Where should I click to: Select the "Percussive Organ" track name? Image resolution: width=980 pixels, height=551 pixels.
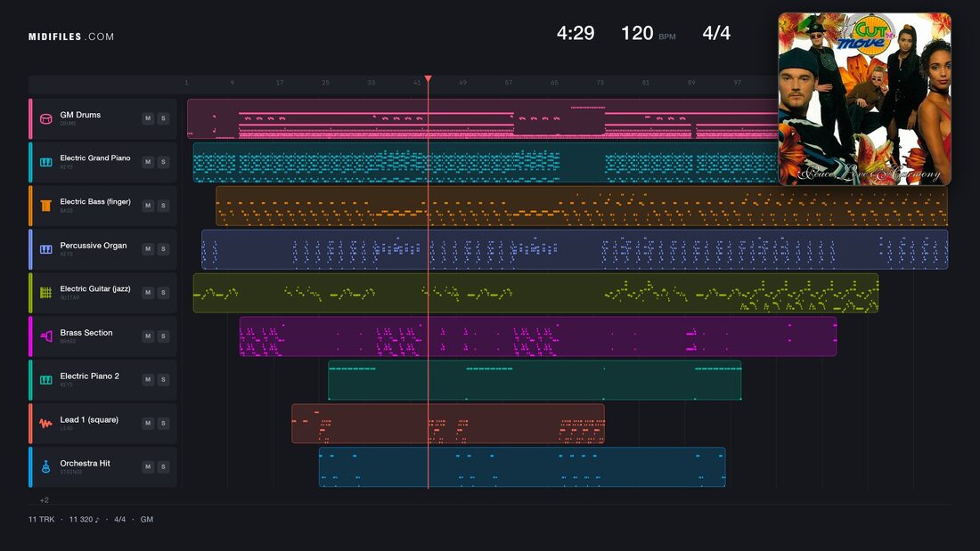click(94, 246)
